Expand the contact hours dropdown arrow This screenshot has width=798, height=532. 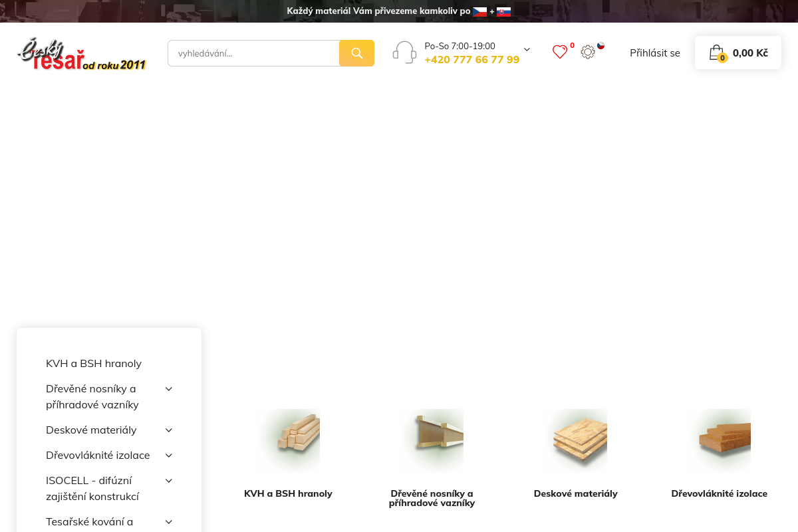(x=527, y=49)
